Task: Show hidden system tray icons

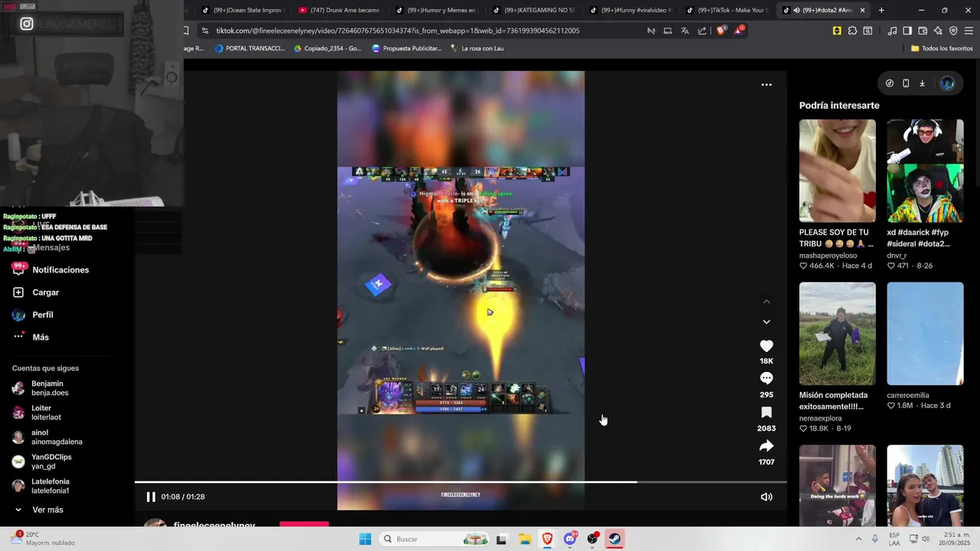Action: (858, 539)
